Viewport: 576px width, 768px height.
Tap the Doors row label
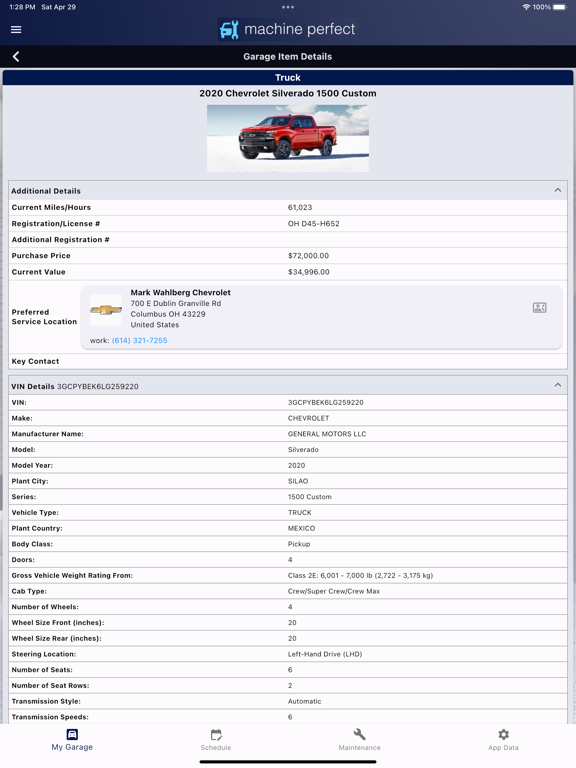[23, 559]
